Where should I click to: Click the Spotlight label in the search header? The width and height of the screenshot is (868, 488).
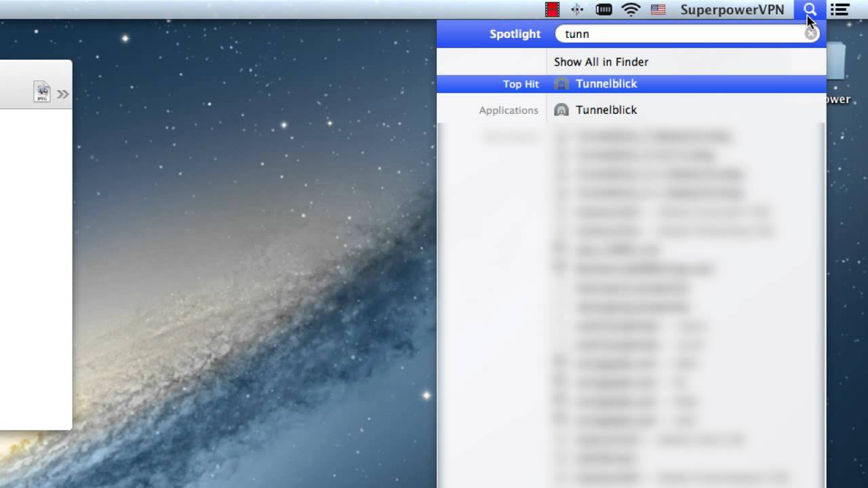tap(515, 34)
